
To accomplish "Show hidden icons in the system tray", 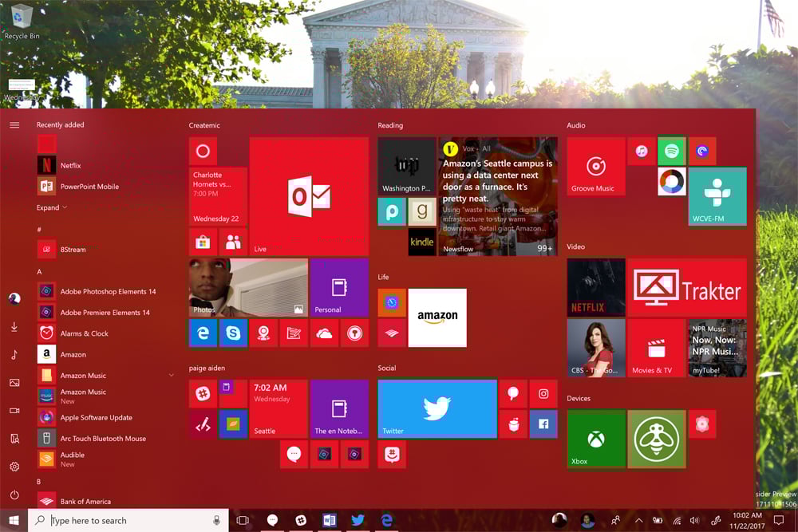I will pos(640,520).
